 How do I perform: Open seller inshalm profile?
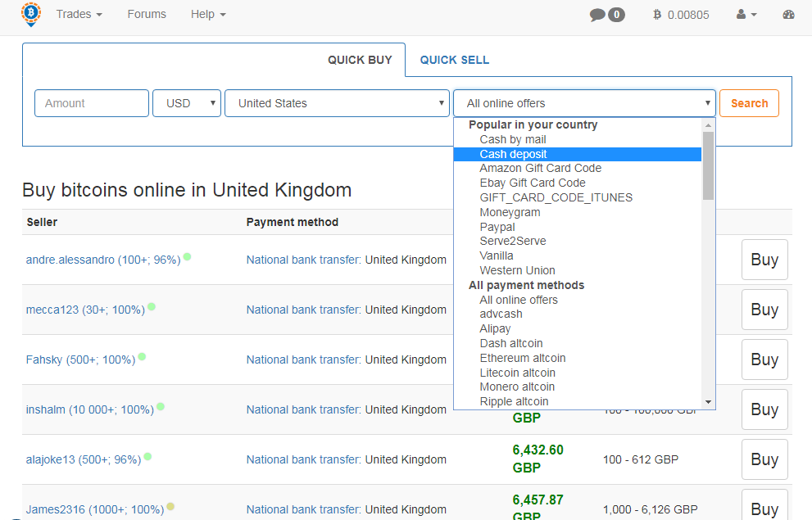tap(90, 409)
